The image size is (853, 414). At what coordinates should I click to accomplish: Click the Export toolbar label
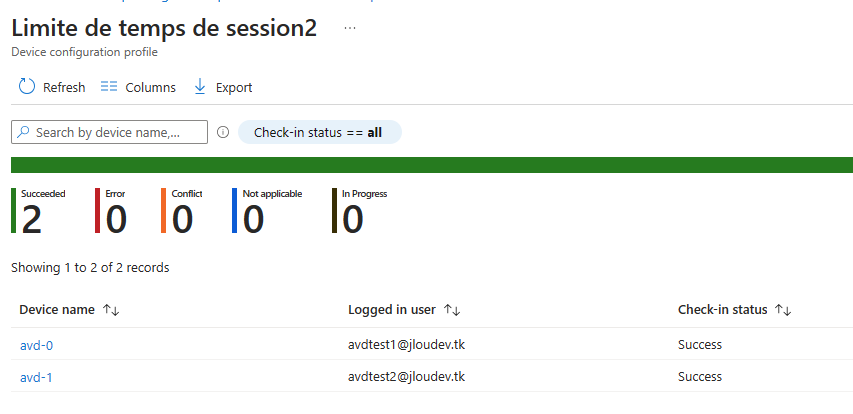click(234, 88)
